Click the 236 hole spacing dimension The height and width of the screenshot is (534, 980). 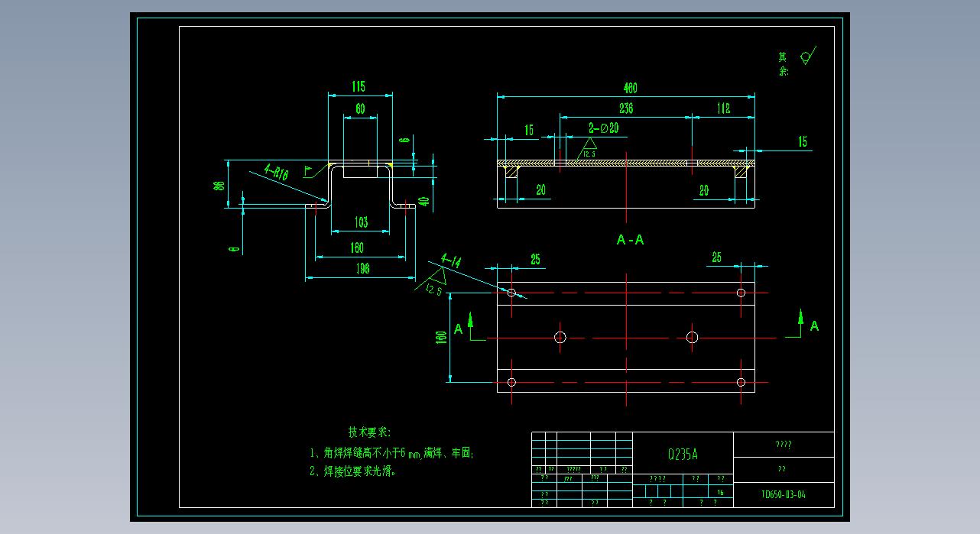(x=625, y=108)
